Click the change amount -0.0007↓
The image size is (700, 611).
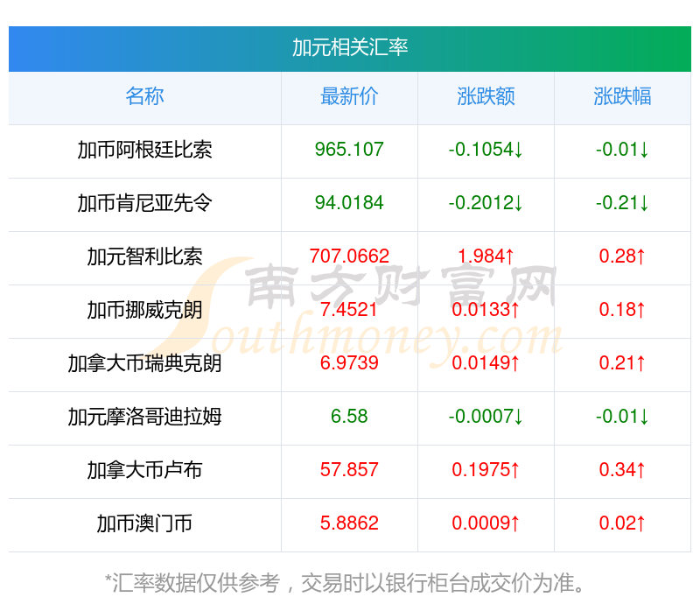pos(486,417)
